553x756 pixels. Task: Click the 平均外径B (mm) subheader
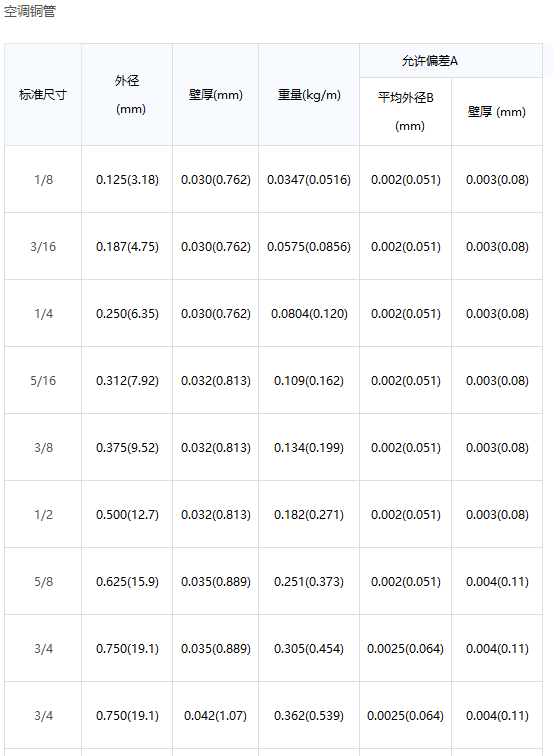click(x=405, y=112)
